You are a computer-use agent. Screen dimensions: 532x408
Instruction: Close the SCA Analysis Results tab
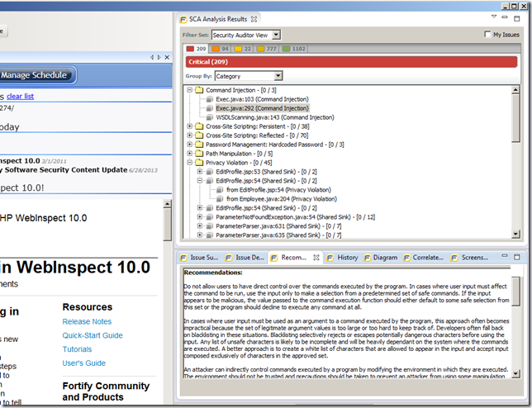click(254, 19)
